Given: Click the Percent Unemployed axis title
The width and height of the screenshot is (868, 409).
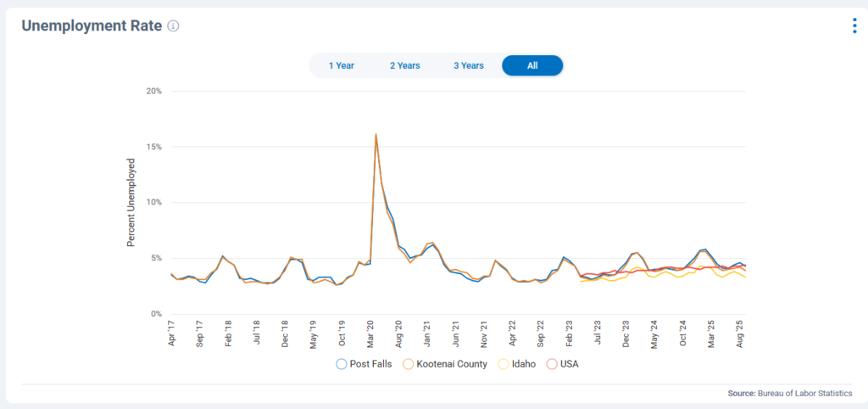Looking at the screenshot, I should pyautogui.click(x=131, y=203).
